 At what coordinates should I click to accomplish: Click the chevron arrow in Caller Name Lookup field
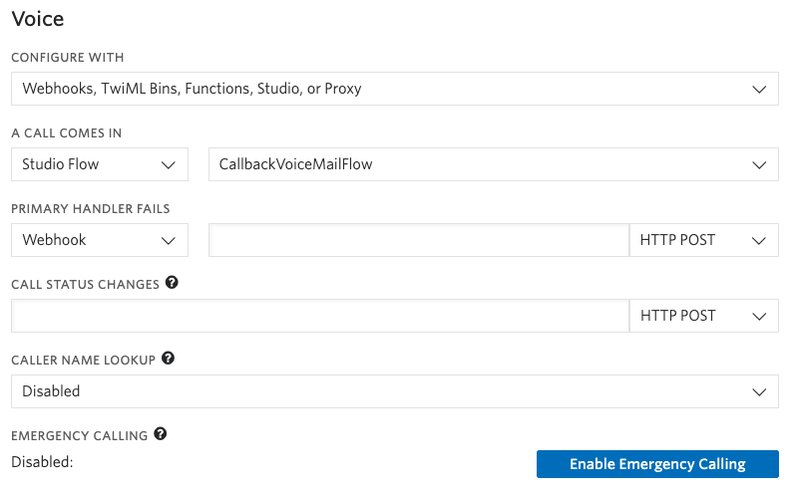click(x=759, y=392)
